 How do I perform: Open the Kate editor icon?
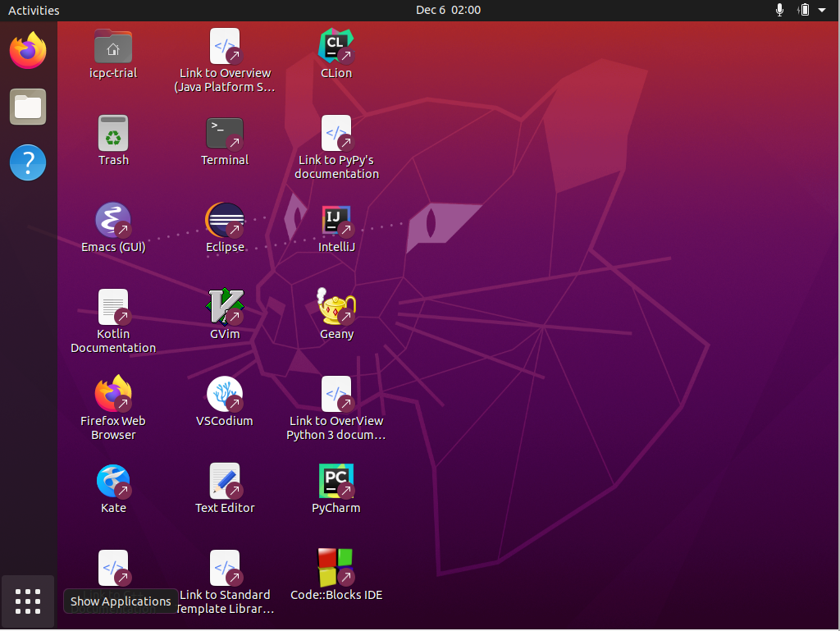point(113,481)
